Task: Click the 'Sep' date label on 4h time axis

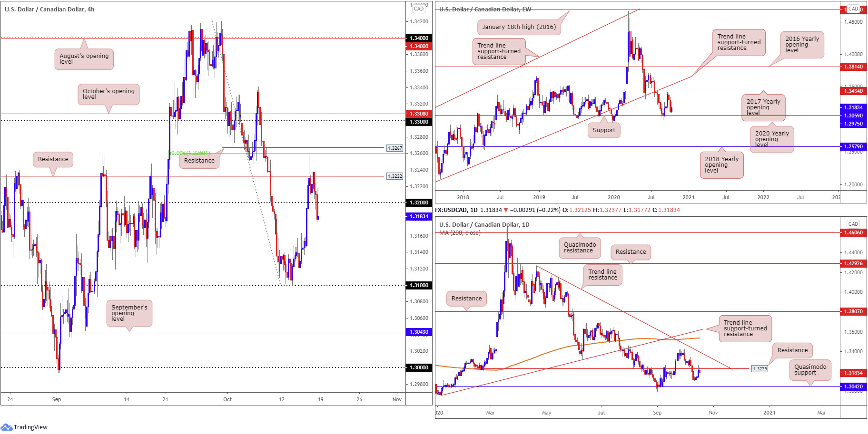Action: pyautogui.click(x=57, y=399)
